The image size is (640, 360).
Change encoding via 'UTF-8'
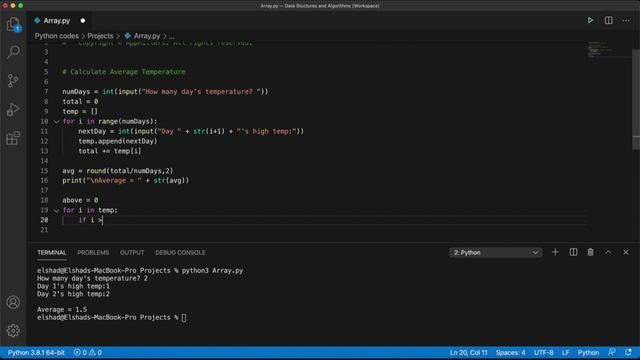[544, 353]
